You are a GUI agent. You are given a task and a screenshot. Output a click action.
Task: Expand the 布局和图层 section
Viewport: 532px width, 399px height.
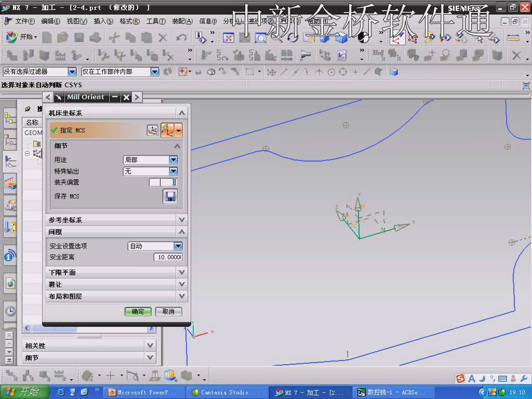pos(182,296)
